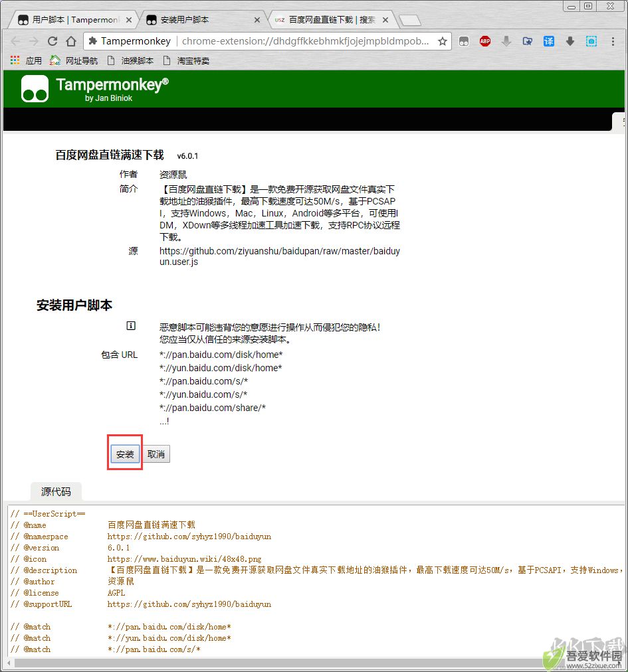Image resolution: width=628 pixels, height=672 pixels.
Task: Click the Tampermonkey logo in green header
Action: (x=35, y=89)
